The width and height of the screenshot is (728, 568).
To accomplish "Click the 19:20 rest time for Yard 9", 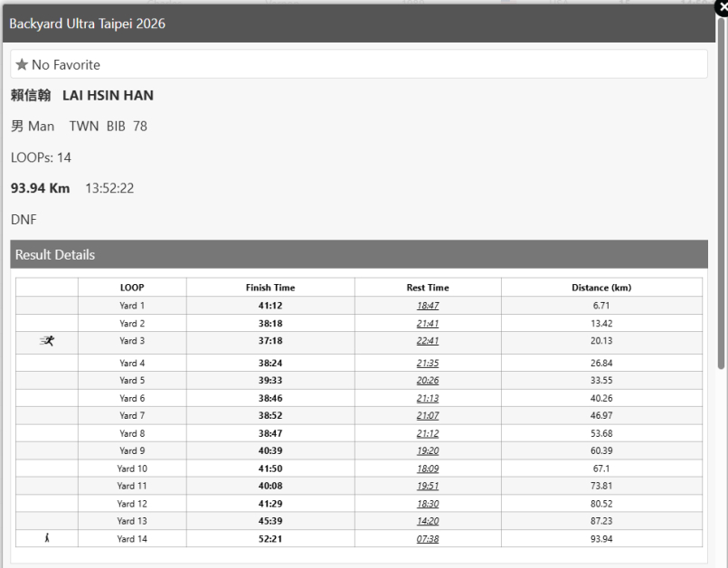I will click(x=427, y=451).
